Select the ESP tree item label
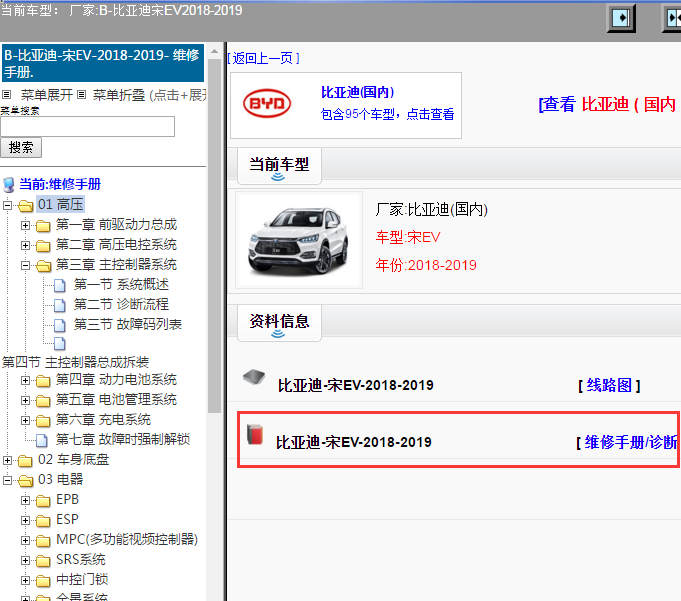This screenshot has width=681, height=601. point(67,520)
